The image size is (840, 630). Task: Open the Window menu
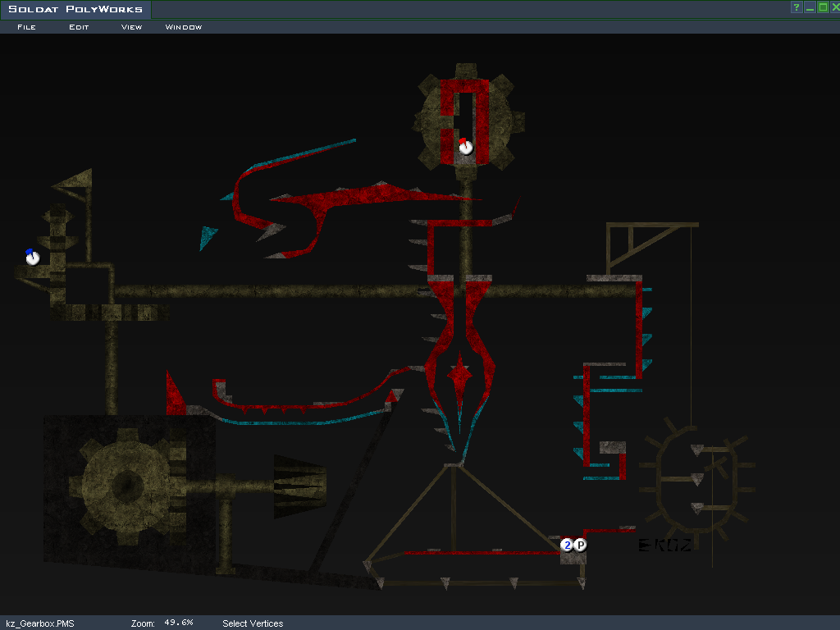[184, 27]
